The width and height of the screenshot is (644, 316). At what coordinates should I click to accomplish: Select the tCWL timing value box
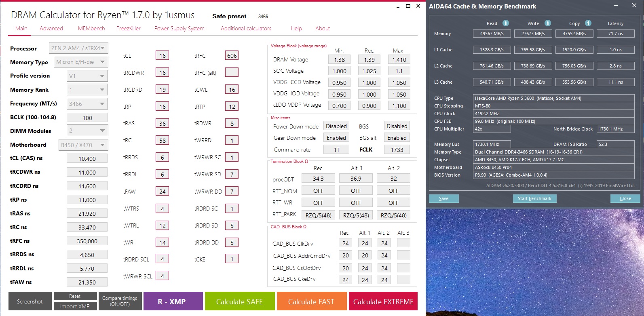coord(232,89)
